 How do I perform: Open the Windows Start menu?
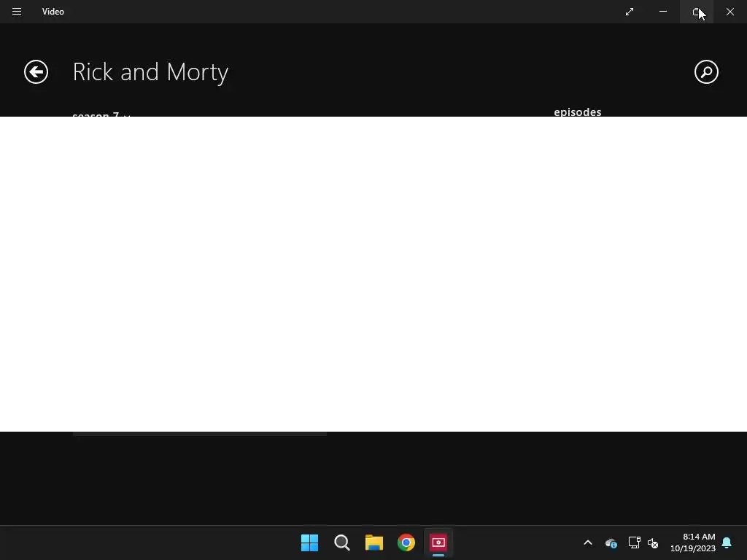(309, 542)
